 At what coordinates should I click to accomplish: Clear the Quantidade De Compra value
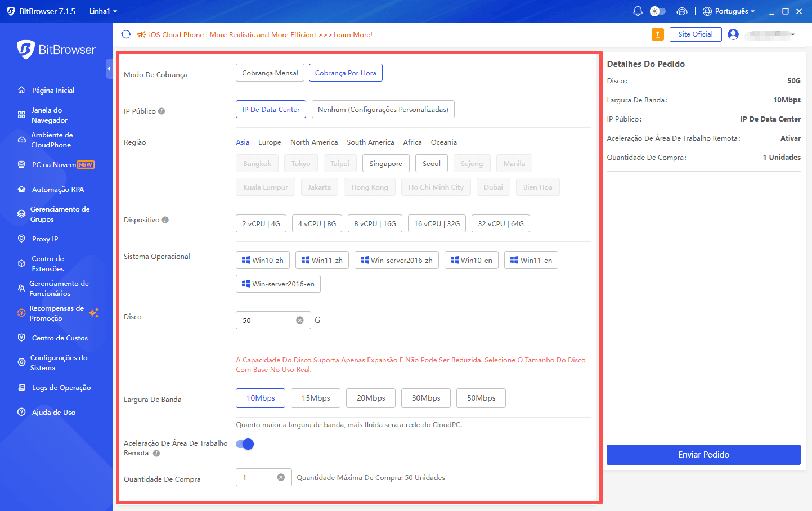(281, 477)
